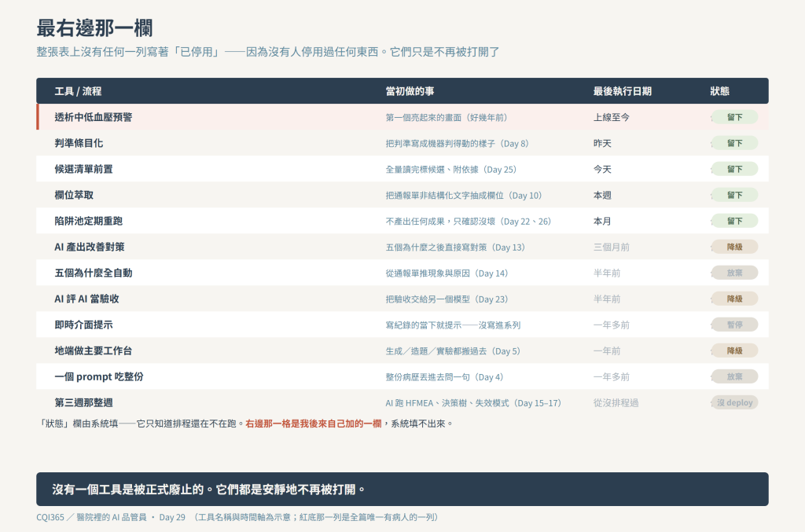
Task: Click the 暫停 badge for 即時介面提示
Action: point(734,325)
